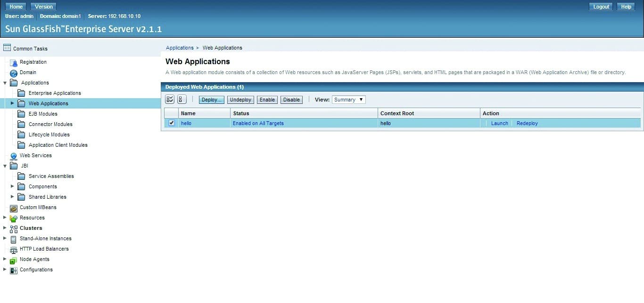Open the Version tab in header
Viewport: 644px width, 303px height.
[x=44, y=7]
